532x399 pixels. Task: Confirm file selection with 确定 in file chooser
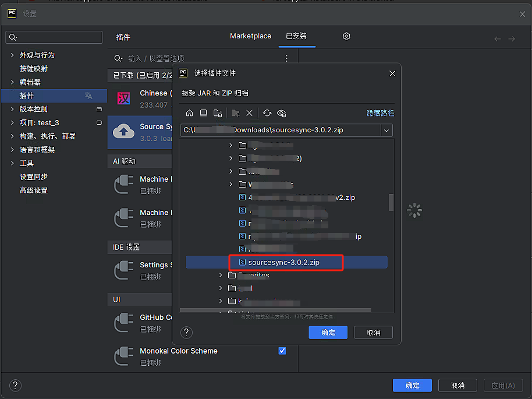(x=328, y=333)
